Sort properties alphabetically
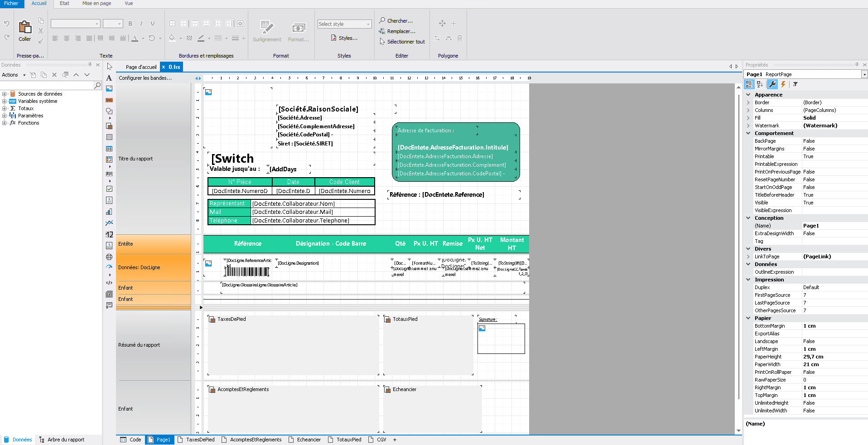The height and width of the screenshot is (445, 868). coord(760,84)
